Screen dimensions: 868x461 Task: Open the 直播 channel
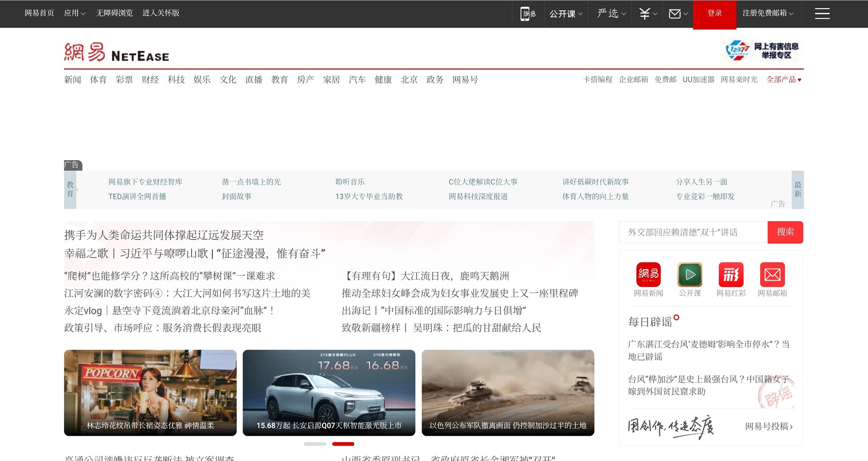coord(254,80)
